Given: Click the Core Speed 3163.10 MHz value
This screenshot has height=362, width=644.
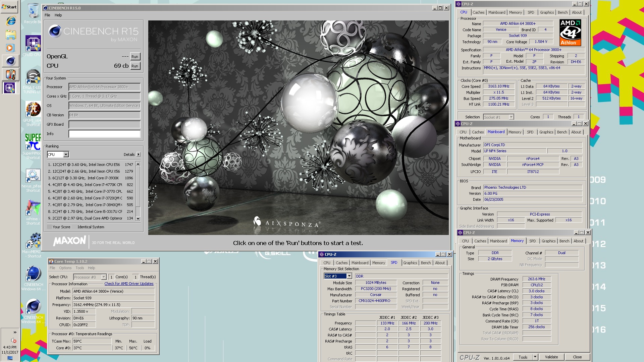Looking at the screenshot, I should (x=498, y=86).
